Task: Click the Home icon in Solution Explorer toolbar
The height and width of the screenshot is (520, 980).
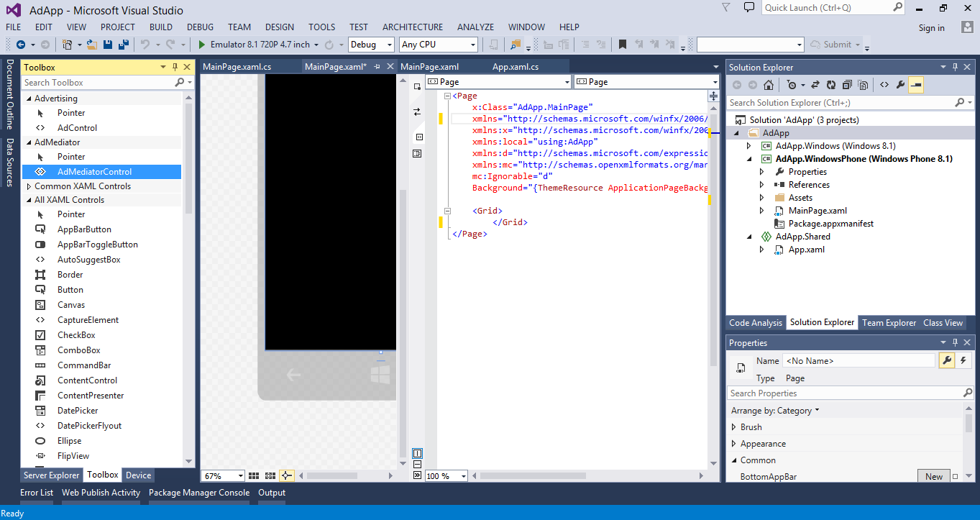Action: point(769,85)
